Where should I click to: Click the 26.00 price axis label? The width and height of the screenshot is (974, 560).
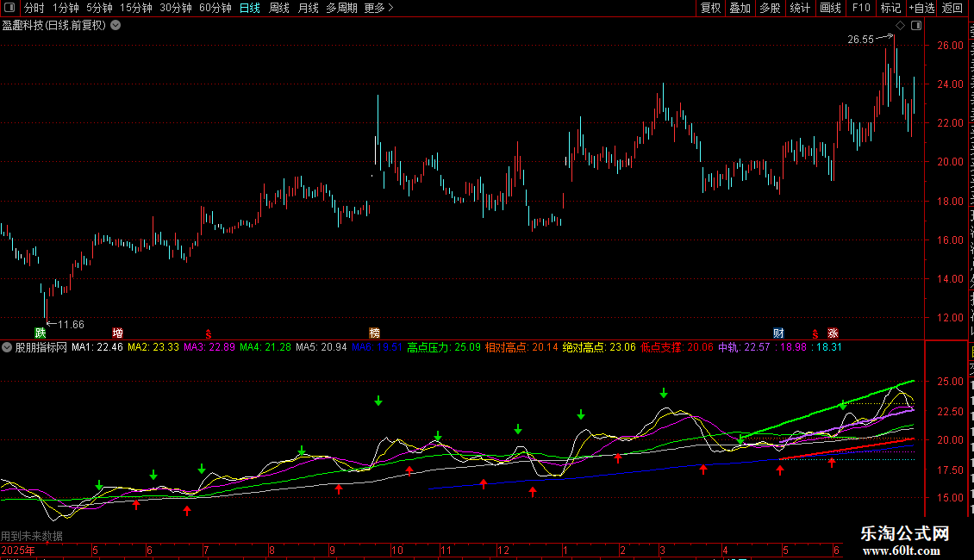click(x=951, y=46)
